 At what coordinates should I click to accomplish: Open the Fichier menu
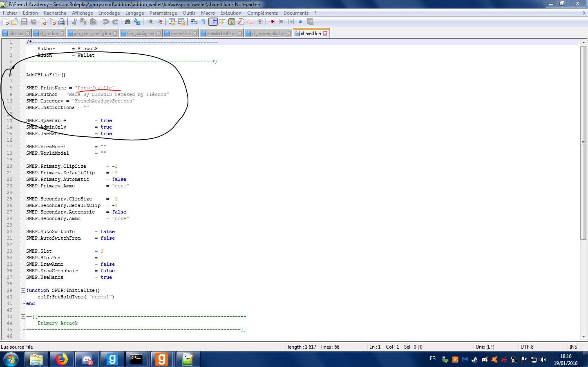pos(10,13)
